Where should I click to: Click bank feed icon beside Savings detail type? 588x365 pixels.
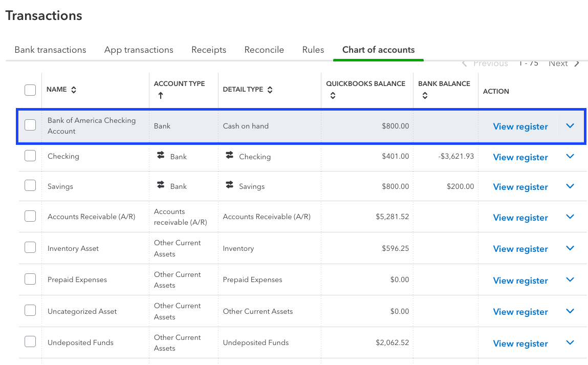tap(229, 185)
